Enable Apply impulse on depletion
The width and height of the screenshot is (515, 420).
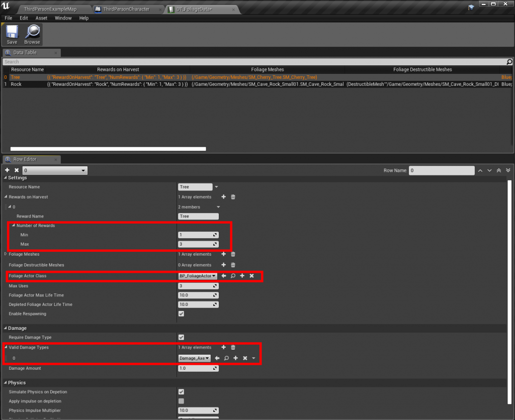181,401
